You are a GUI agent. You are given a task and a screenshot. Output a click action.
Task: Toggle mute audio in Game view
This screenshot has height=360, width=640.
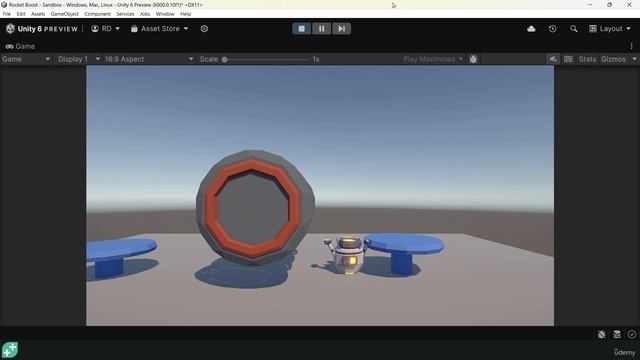click(x=553, y=59)
